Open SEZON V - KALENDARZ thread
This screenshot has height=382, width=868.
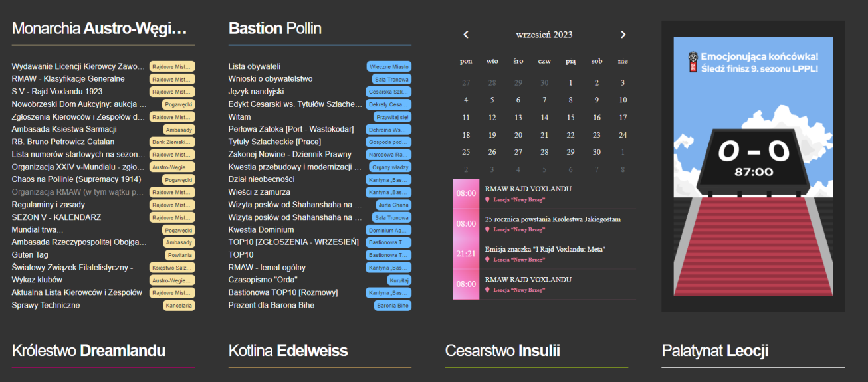tap(56, 217)
